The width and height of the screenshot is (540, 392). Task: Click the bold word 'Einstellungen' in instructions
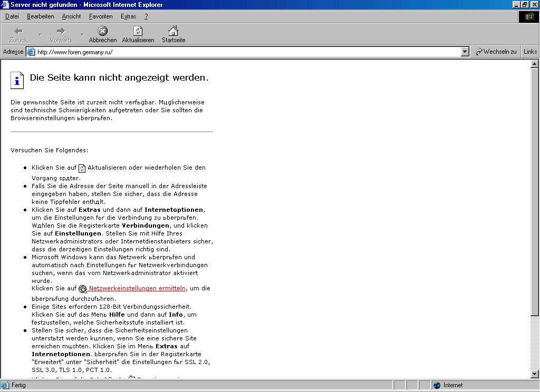pyautogui.click(x=78, y=234)
